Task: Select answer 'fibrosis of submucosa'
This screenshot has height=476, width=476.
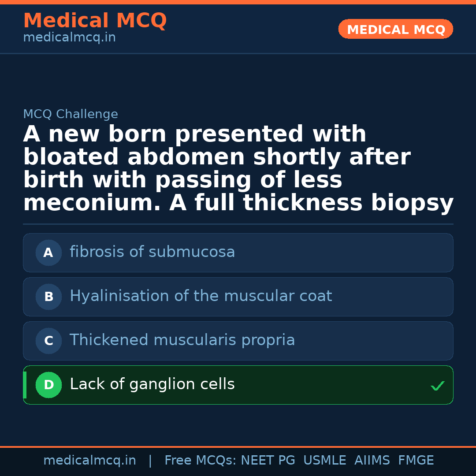Action: coord(152,252)
